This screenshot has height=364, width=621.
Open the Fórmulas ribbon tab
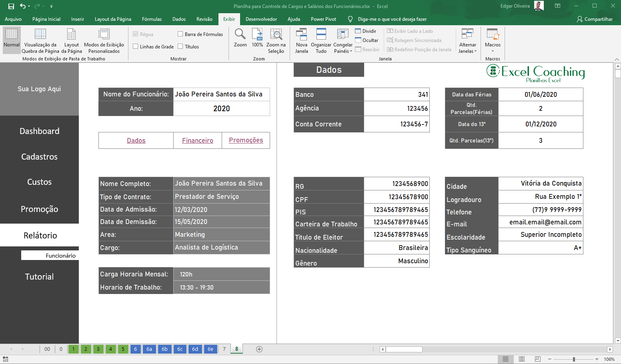(152, 19)
